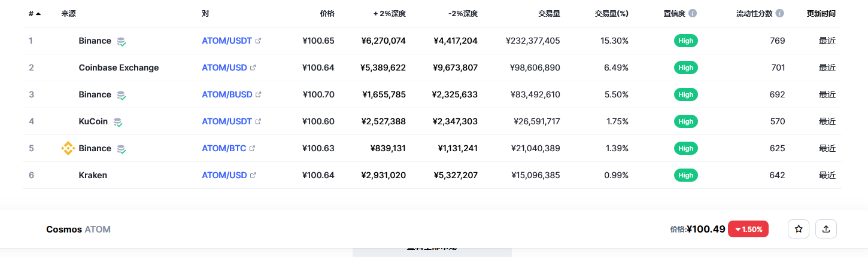Image resolution: width=868 pixels, height=257 pixels.
Task: Open the Kraken source link
Action: [x=93, y=175]
